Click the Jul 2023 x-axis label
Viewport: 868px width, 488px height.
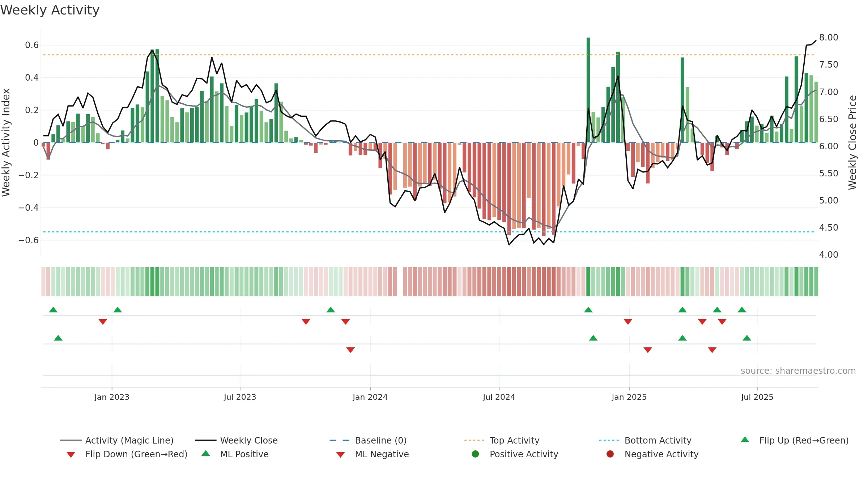click(240, 397)
